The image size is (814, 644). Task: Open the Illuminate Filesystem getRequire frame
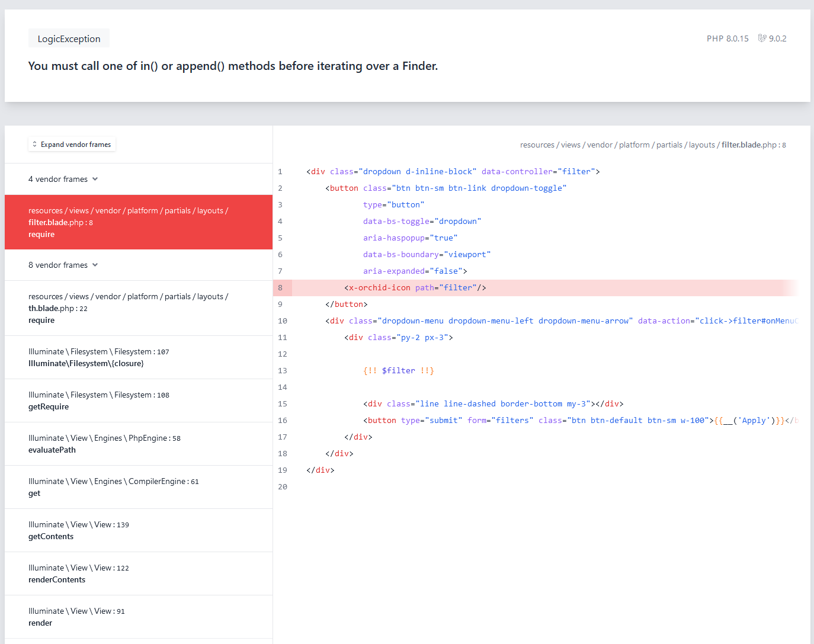pyautogui.click(x=138, y=401)
